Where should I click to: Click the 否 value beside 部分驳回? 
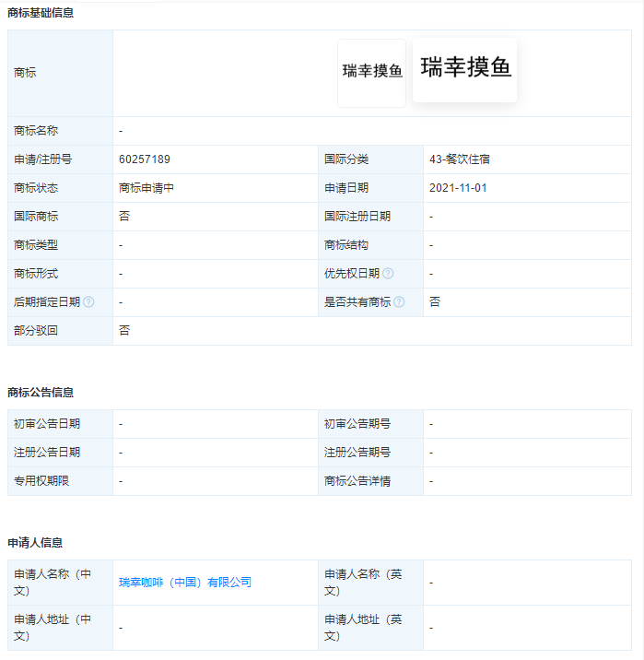(x=124, y=331)
